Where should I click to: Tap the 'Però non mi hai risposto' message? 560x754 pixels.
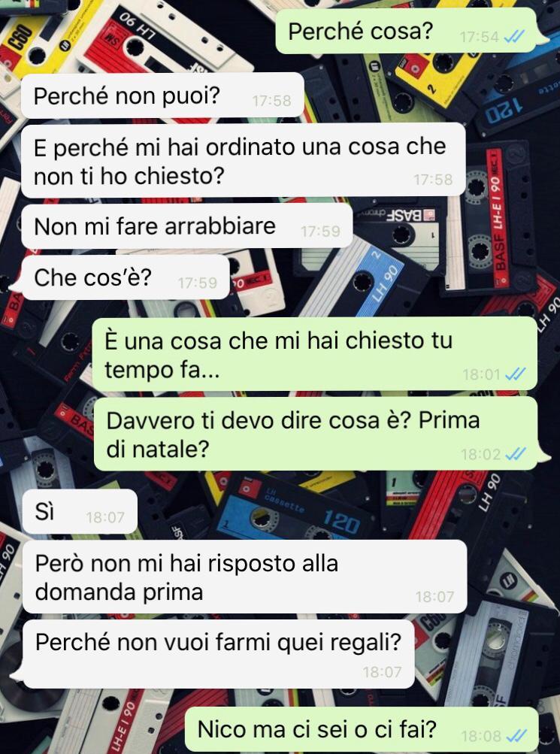[x=244, y=577]
